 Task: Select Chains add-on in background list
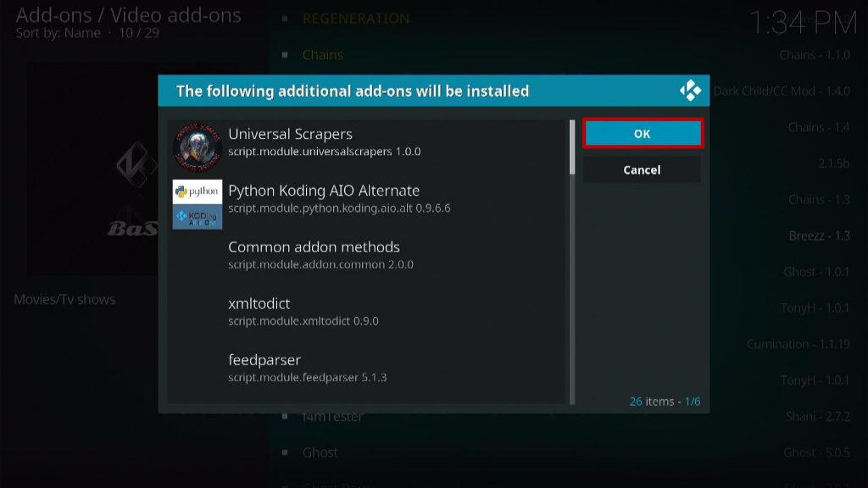[x=323, y=55]
